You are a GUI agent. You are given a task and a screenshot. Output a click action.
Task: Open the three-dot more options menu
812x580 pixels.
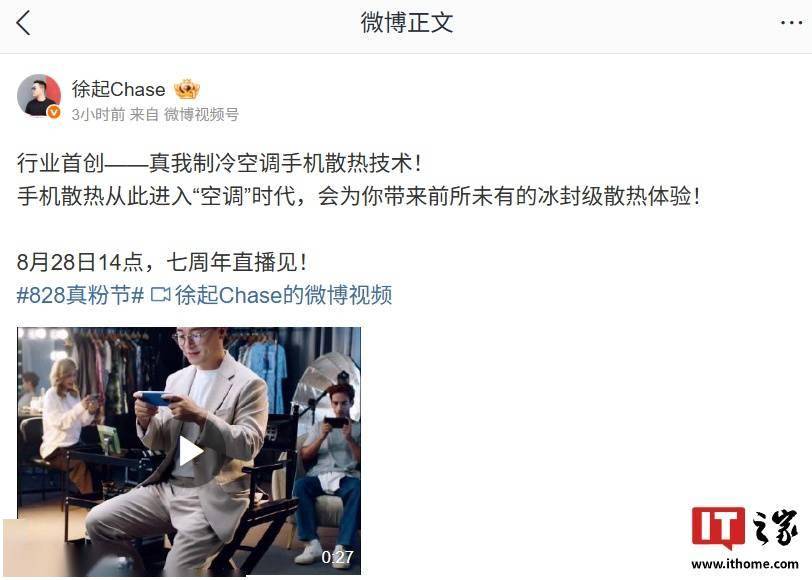791,23
